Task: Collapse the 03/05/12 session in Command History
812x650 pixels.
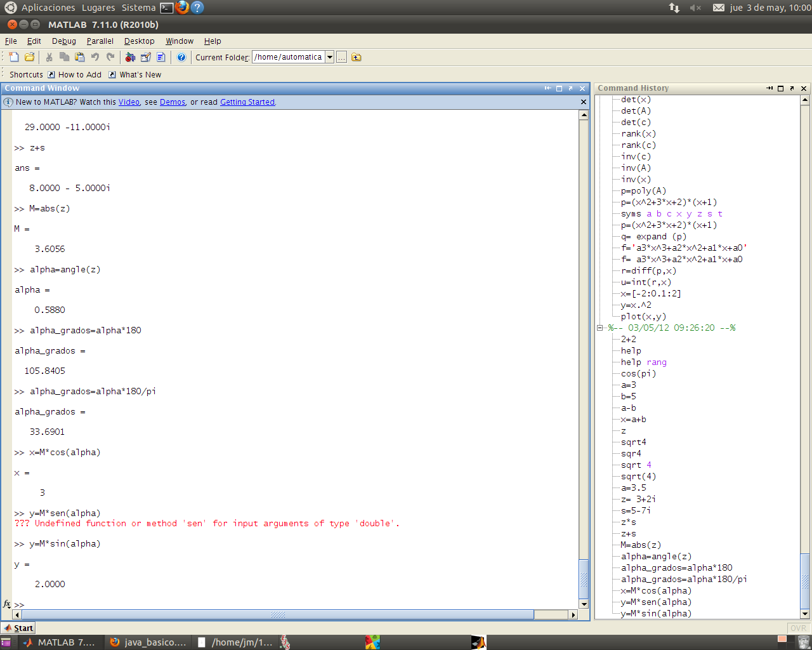Action: coord(599,329)
